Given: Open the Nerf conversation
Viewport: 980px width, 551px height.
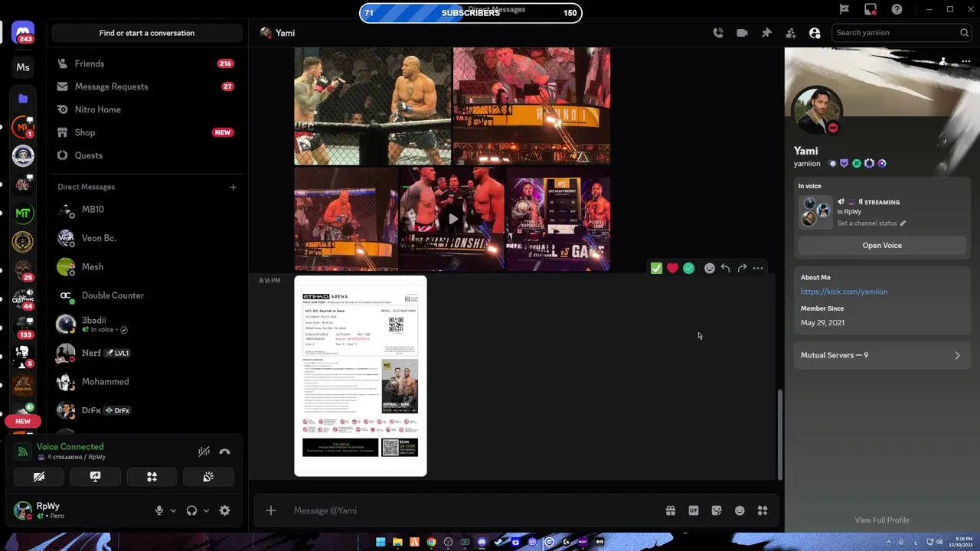Looking at the screenshot, I should coord(147,353).
